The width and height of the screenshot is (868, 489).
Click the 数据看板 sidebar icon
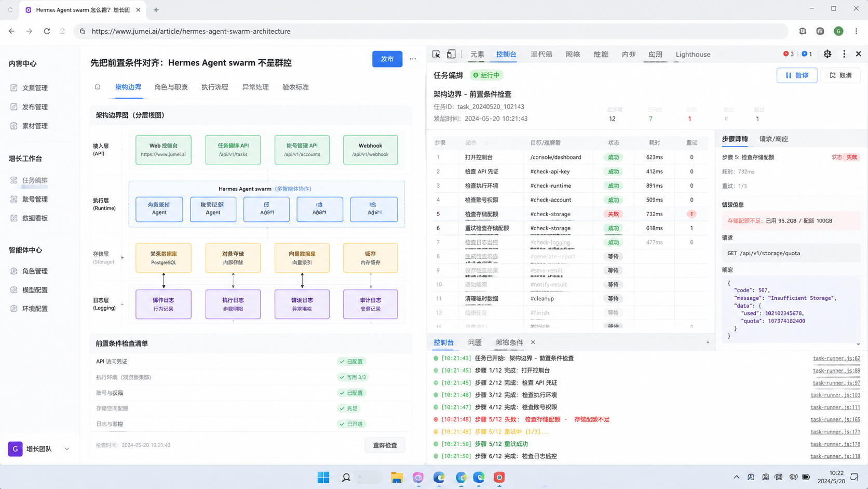coord(14,218)
